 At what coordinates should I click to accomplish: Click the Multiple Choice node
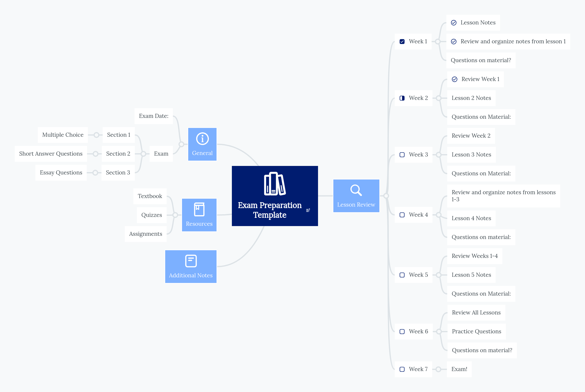(x=63, y=135)
